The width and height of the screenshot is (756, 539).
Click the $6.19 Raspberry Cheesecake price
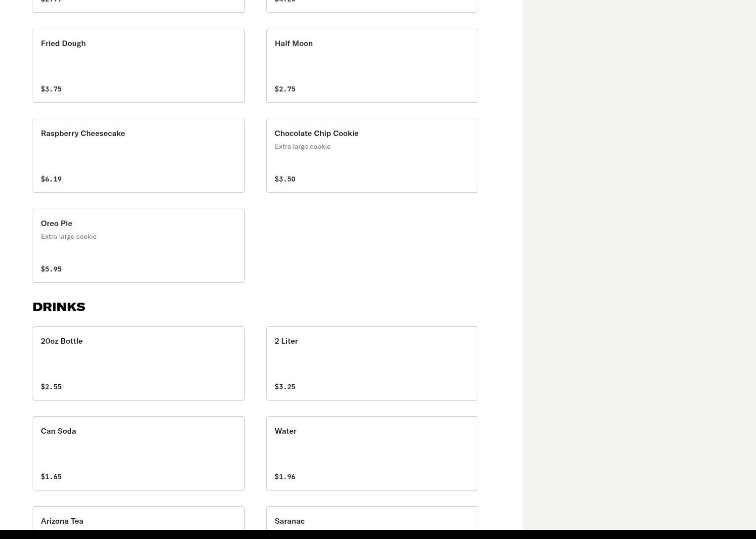pyautogui.click(x=51, y=179)
